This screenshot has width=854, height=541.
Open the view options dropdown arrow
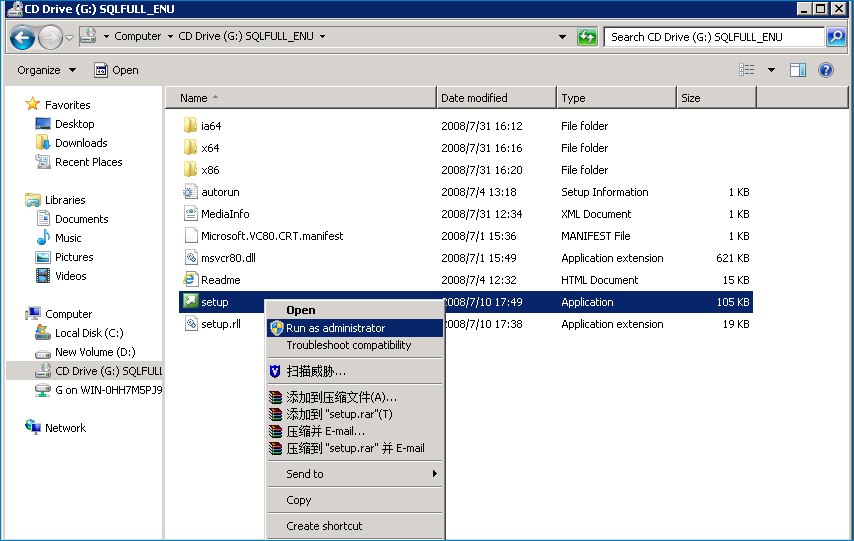click(771, 70)
